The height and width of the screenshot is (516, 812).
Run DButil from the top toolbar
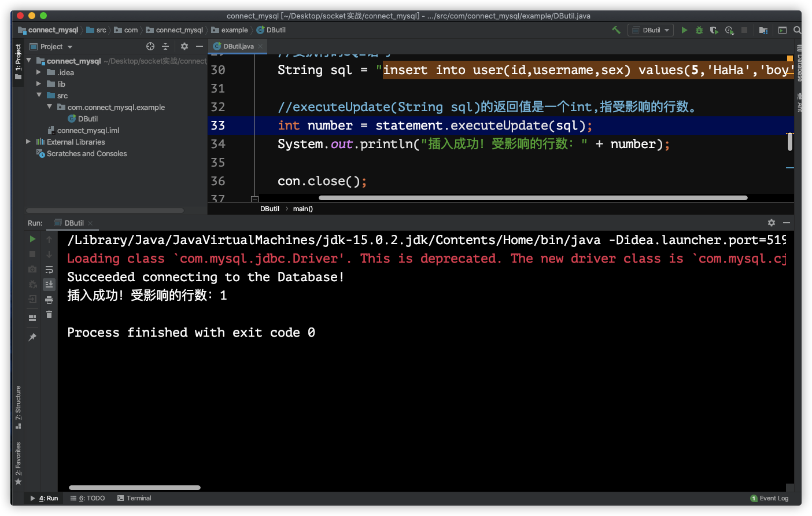point(684,30)
